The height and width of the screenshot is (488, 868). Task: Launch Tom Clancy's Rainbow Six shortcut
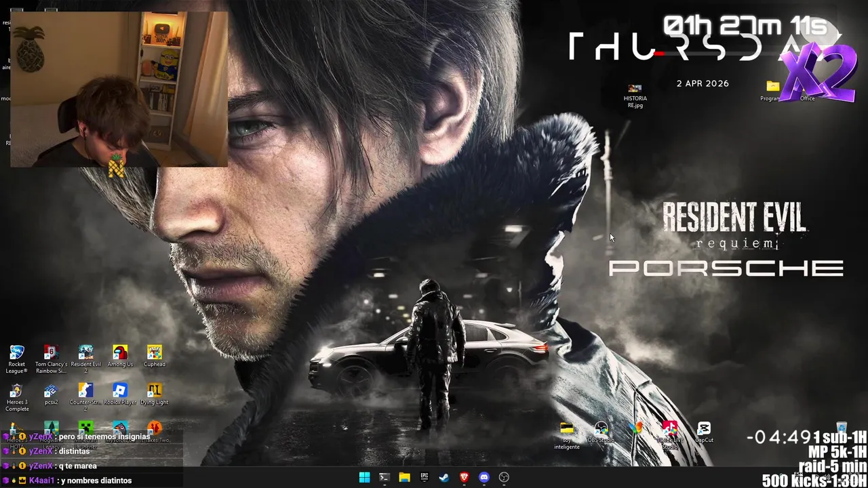pyautogui.click(x=51, y=359)
